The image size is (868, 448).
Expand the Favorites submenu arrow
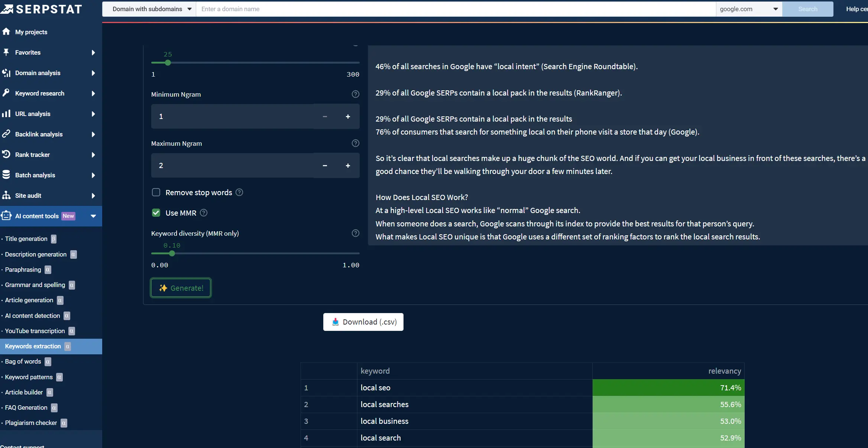tap(93, 52)
